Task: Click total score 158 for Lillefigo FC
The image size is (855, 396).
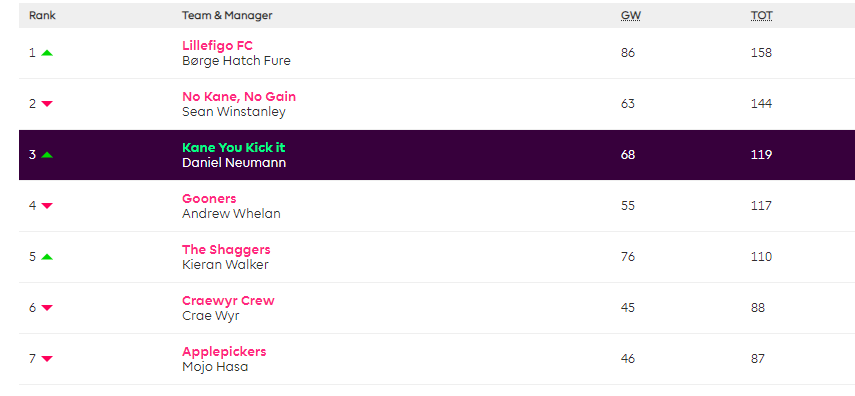Action: coord(761,53)
